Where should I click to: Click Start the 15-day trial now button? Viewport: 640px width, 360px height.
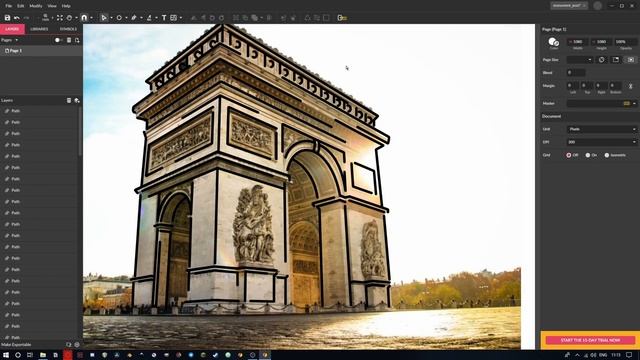click(x=590, y=340)
